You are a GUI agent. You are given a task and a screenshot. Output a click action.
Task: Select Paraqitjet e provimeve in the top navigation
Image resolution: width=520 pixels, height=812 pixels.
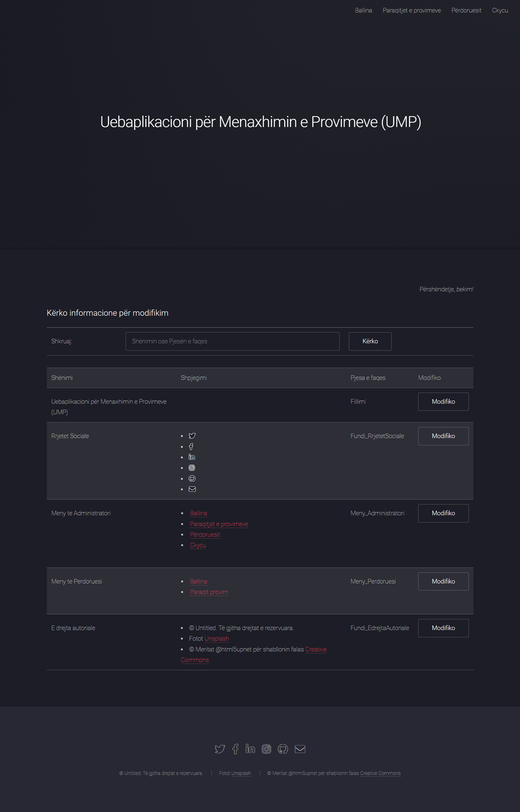coord(412,10)
